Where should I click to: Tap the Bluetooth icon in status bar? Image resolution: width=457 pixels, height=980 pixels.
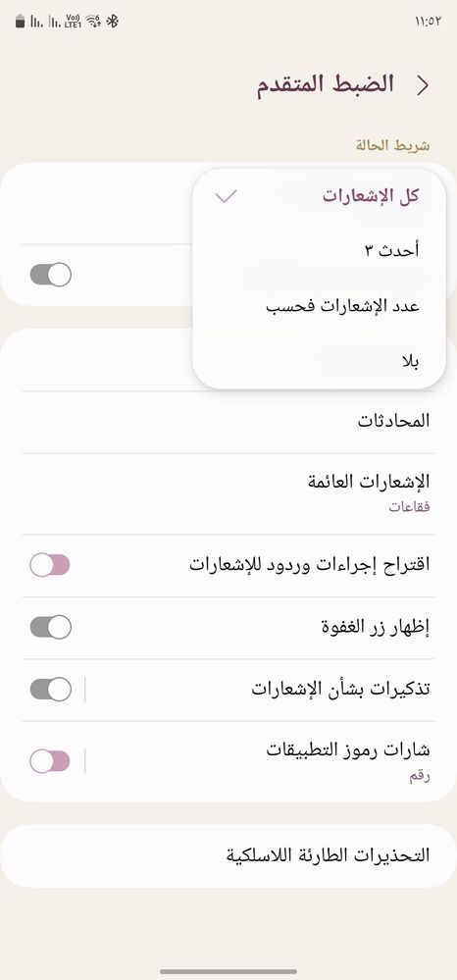point(112,22)
